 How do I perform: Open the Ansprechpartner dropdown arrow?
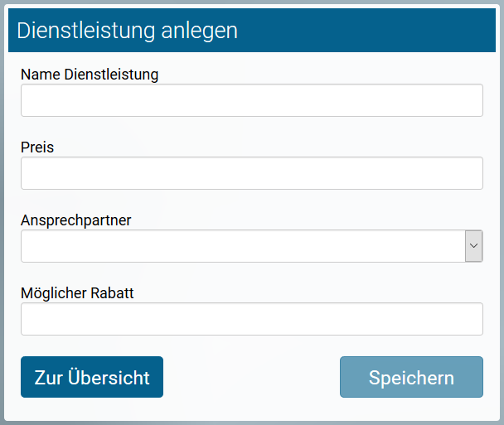473,246
